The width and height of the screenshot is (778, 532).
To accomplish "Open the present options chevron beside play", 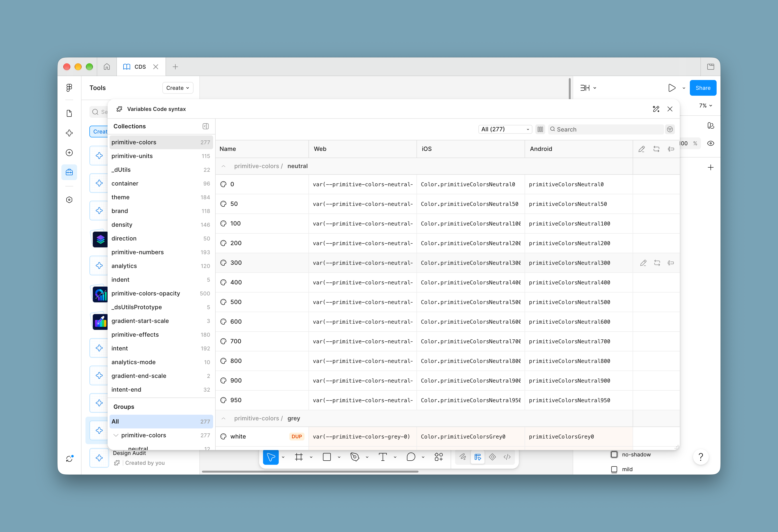I will 684,88.
